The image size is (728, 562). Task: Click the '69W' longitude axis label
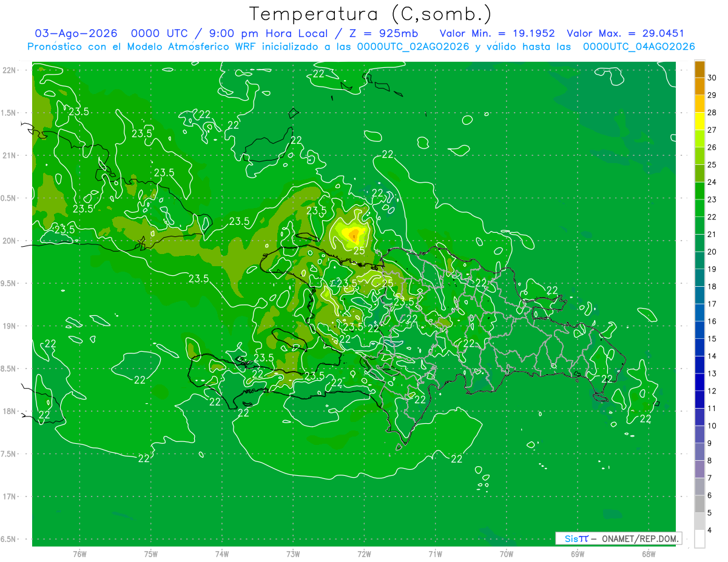pos(578,554)
